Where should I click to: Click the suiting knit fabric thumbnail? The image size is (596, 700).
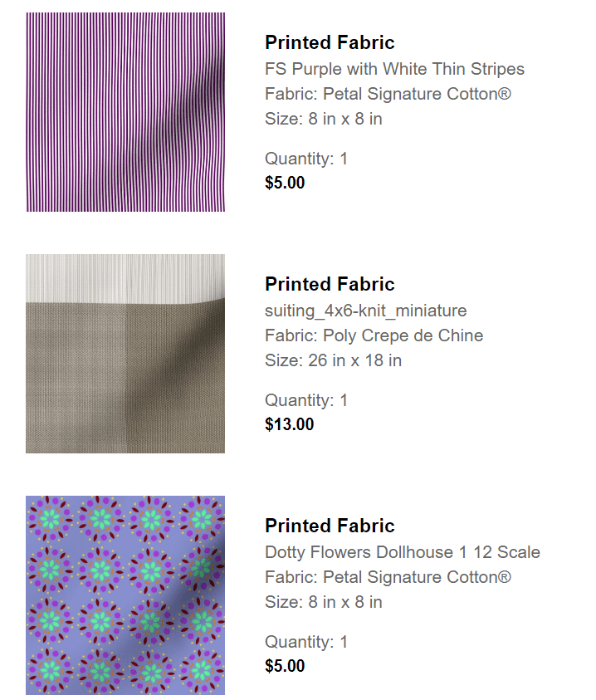[125, 354]
